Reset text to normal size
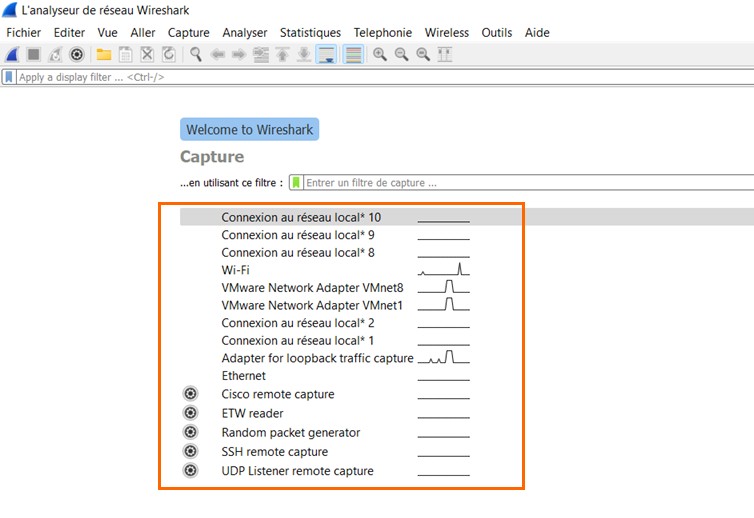Viewport: 754px width, 518px height. point(423,54)
